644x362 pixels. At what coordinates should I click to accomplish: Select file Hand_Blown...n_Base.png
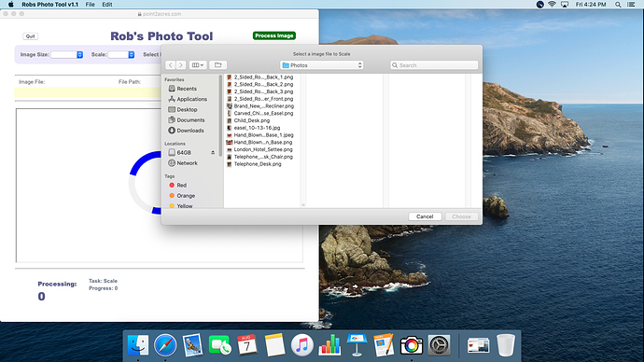click(x=259, y=143)
